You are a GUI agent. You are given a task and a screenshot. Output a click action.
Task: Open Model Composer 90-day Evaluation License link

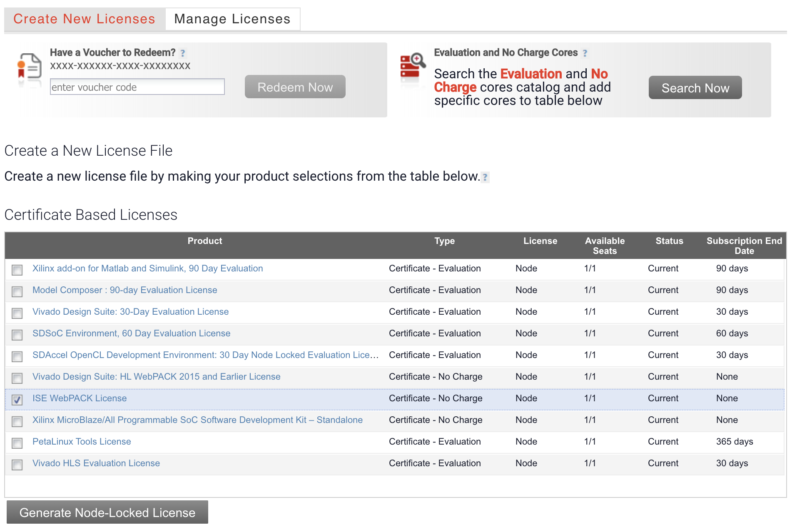125,290
